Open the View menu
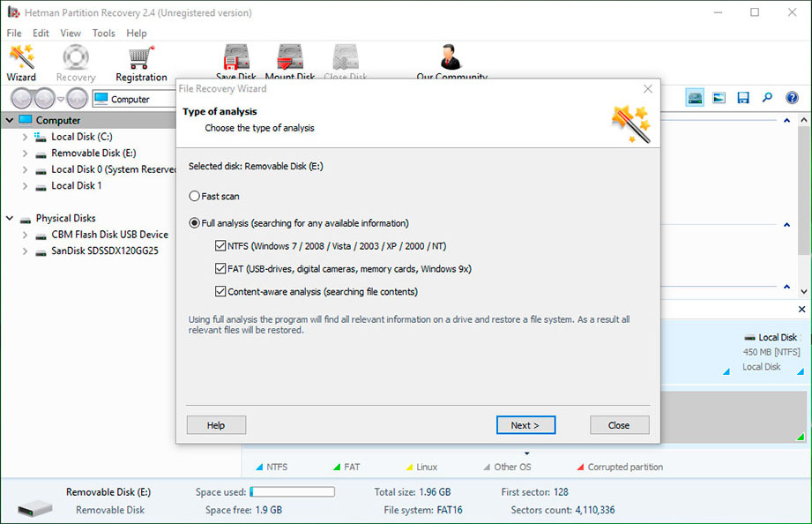The image size is (812, 524). click(x=70, y=33)
